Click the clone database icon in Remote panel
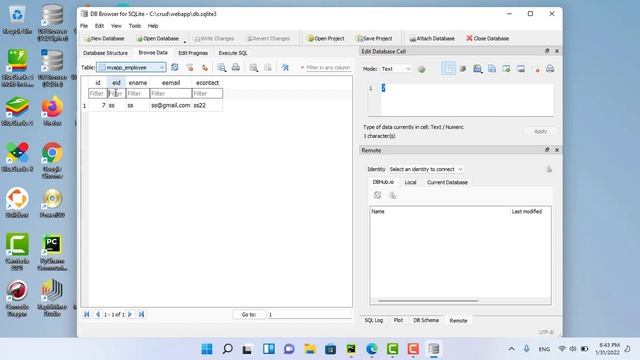The width and height of the screenshot is (640, 360). coord(392,196)
